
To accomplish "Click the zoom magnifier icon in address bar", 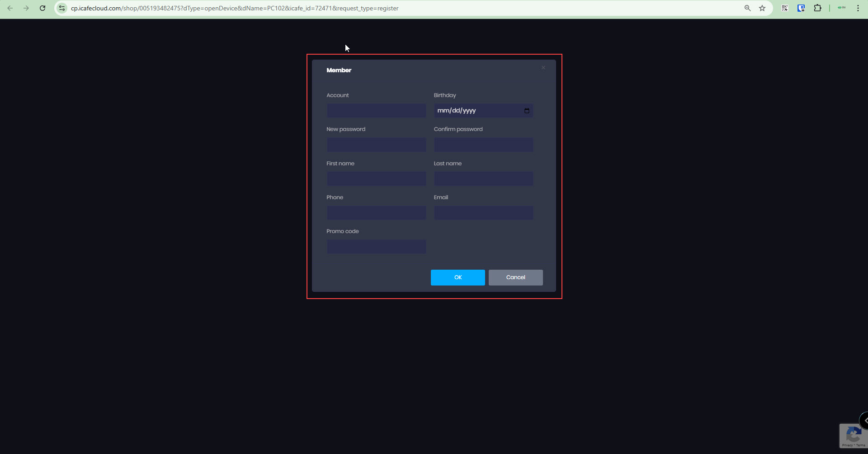I will (748, 8).
